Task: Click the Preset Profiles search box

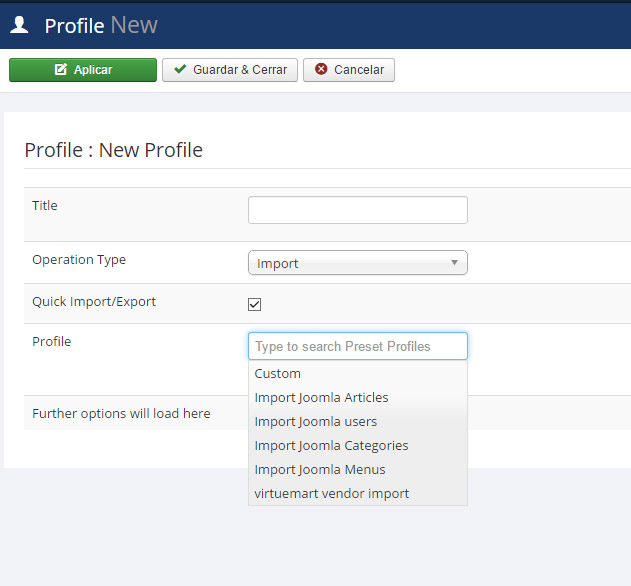Action: pos(358,346)
